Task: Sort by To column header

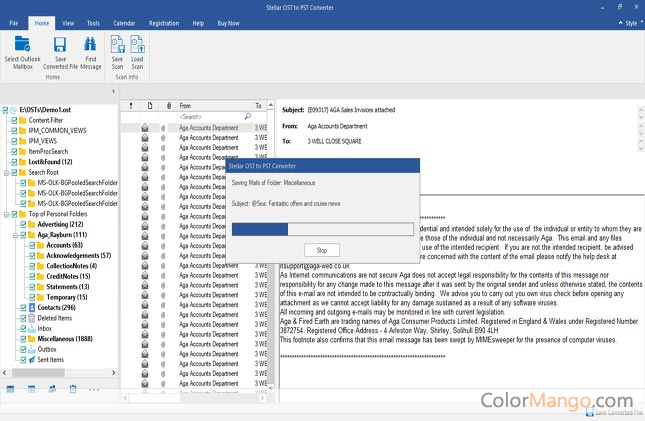Action: (x=259, y=106)
